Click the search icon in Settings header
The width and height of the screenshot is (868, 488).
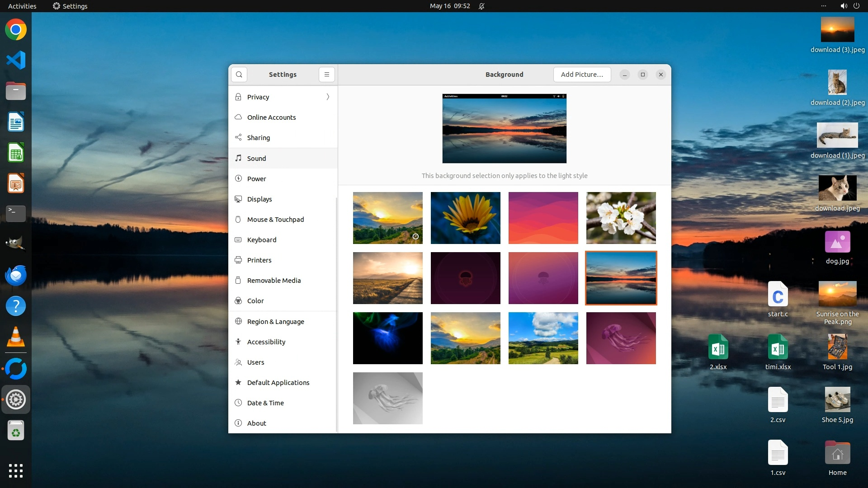tap(239, 75)
